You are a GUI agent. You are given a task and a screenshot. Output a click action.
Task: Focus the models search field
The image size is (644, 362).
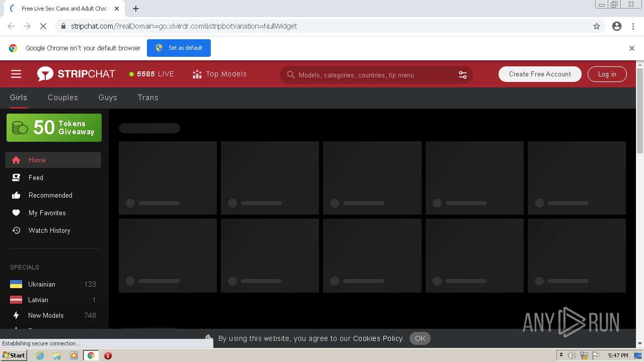tap(376, 75)
